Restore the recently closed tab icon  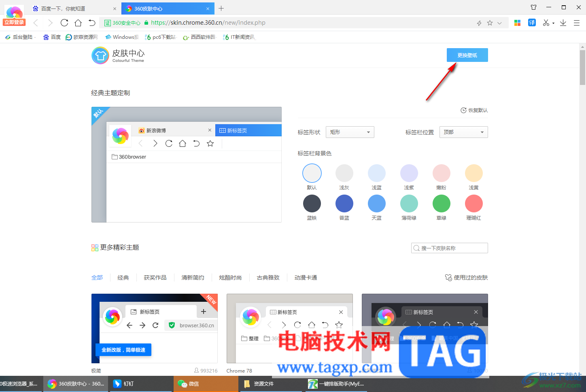[92, 23]
